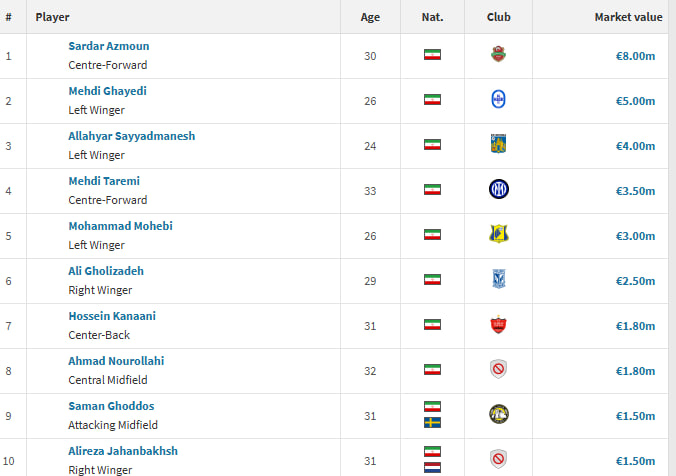Sort table by Age column header

(370, 17)
